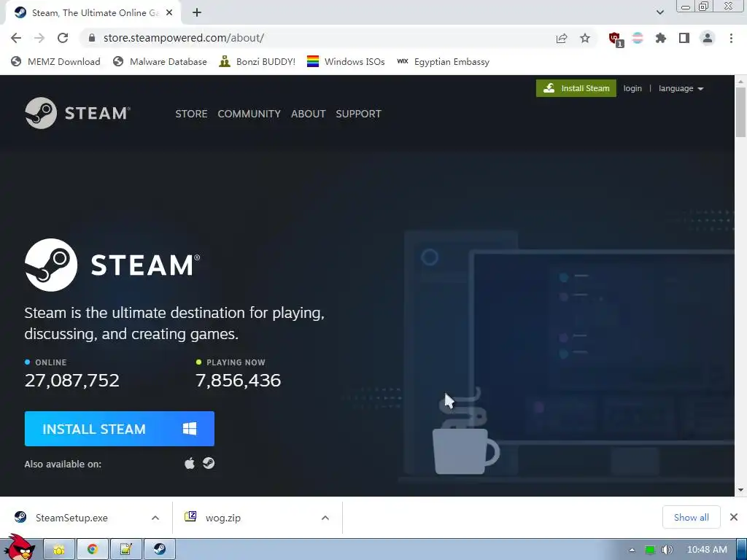Expand options chevron for wog.zip
Viewport: 747px width, 560px height.
point(325,518)
